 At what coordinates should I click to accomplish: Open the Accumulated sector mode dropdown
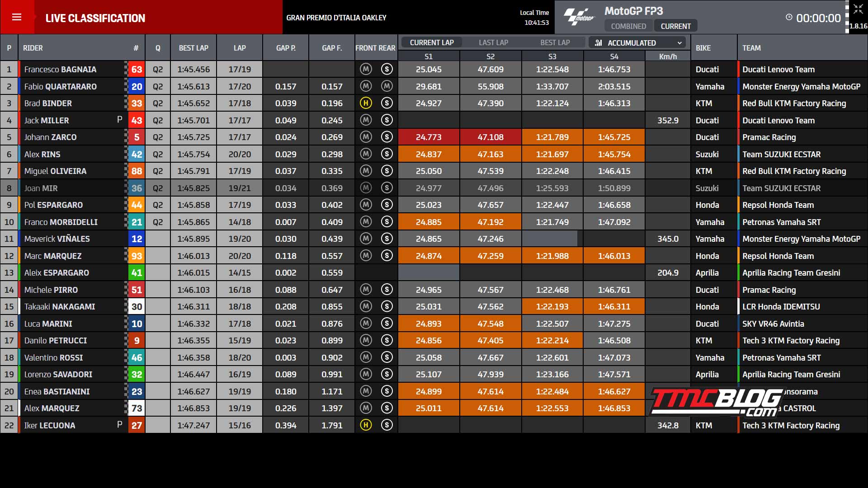coord(637,43)
